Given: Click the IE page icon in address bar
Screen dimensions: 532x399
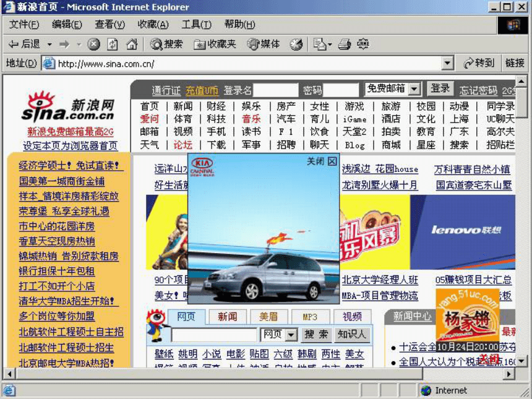Looking at the screenshot, I should [49, 64].
